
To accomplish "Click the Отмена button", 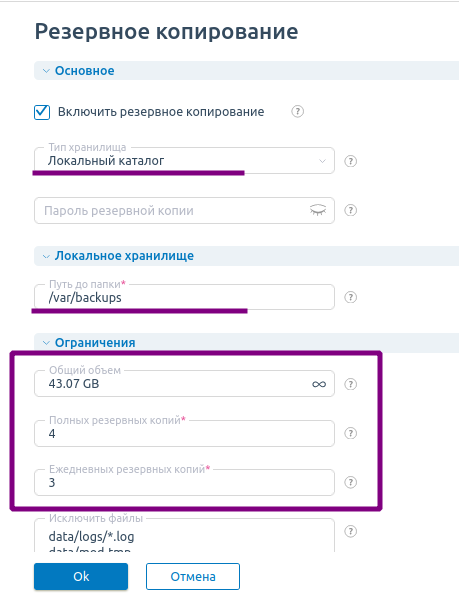I will tap(193, 576).
